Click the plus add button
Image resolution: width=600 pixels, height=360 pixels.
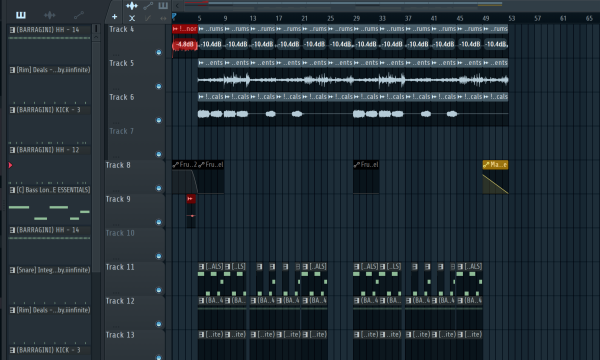114,17
